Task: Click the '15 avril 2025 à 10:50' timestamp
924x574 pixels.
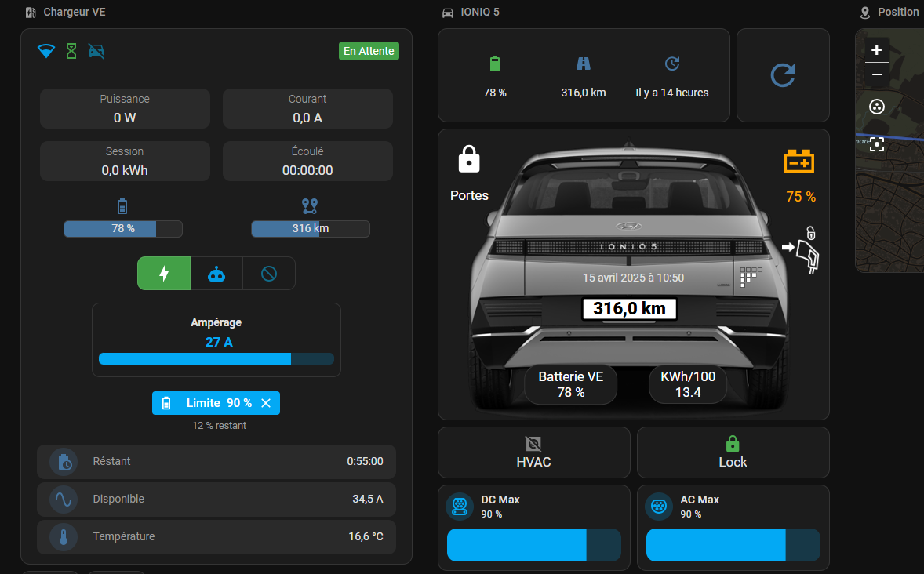Action: coord(634,278)
